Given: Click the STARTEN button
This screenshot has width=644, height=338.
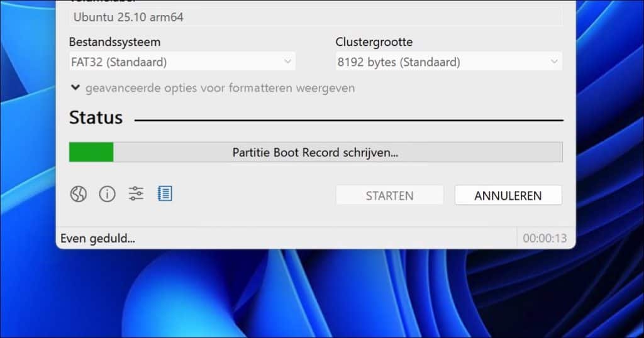Looking at the screenshot, I should [389, 195].
